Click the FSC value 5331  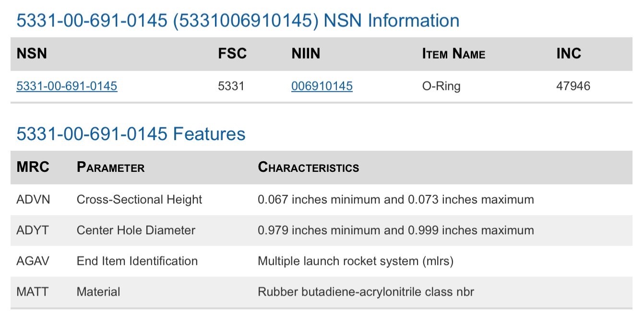pos(231,86)
